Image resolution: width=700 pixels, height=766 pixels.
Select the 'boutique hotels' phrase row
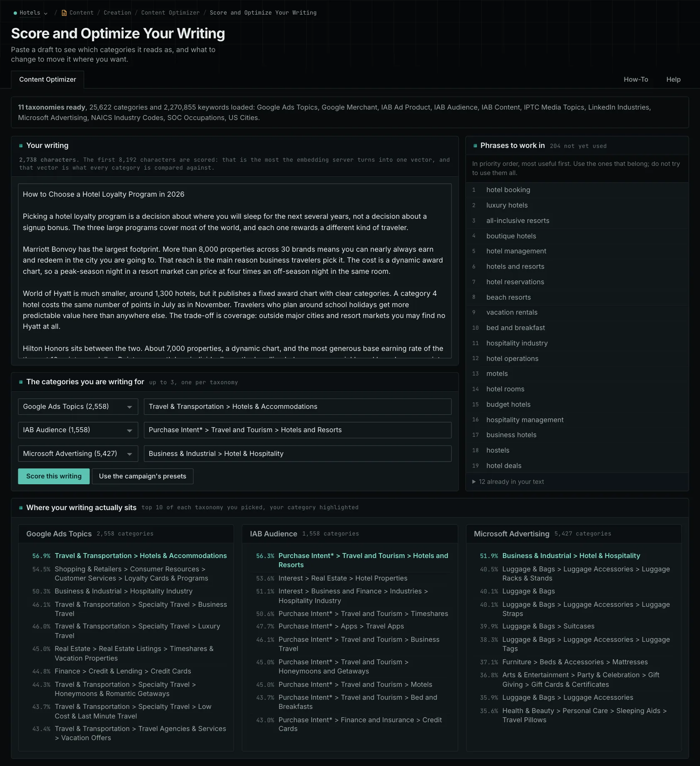[577, 236]
